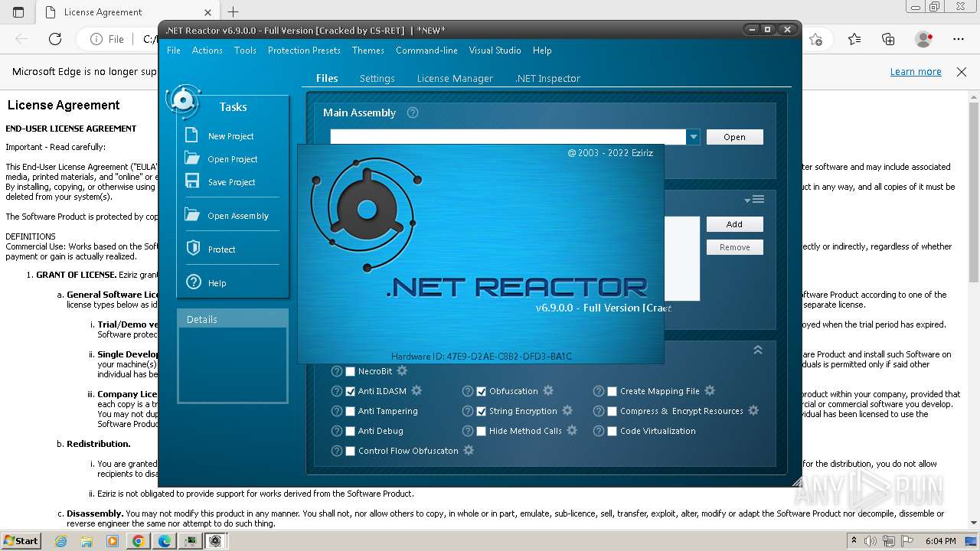The width and height of the screenshot is (980, 551).
Task: Click the Open Project folder icon
Action: (192, 158)
